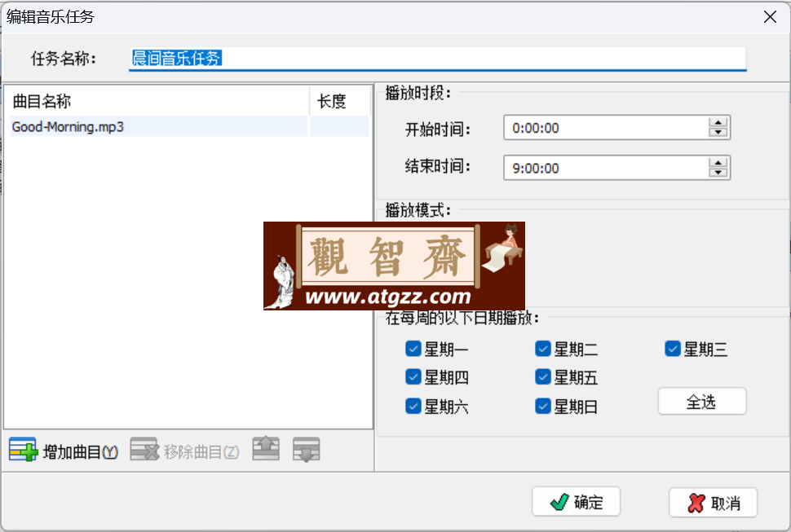Increase 结束时间 with the up spinner
791x532 pixels.
pyautogui.click(x=718, y=163)
